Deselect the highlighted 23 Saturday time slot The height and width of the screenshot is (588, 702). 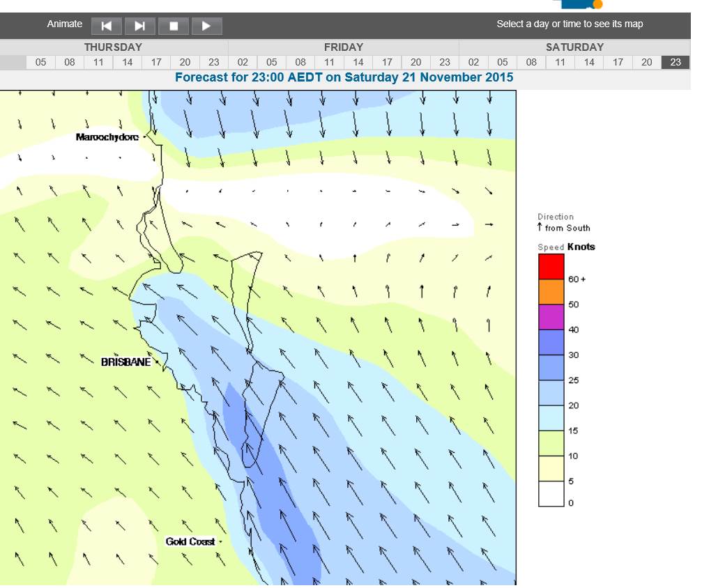675,62
